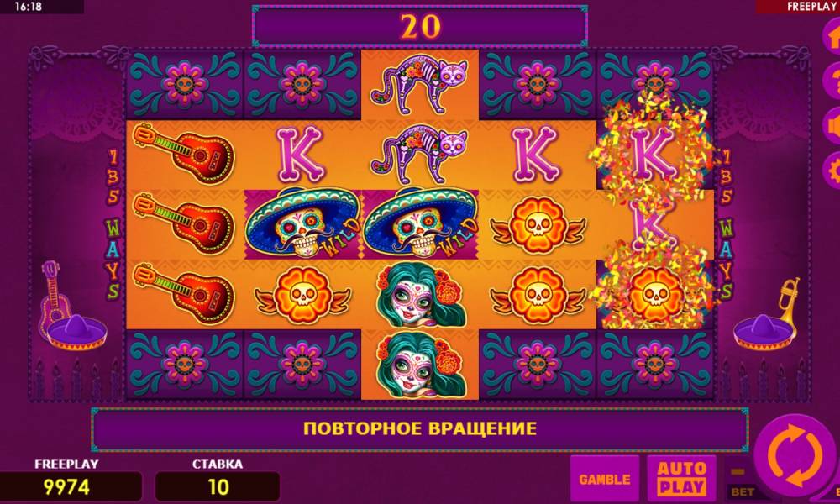
Task: Click the GAMBLE button
Action: 604,478
